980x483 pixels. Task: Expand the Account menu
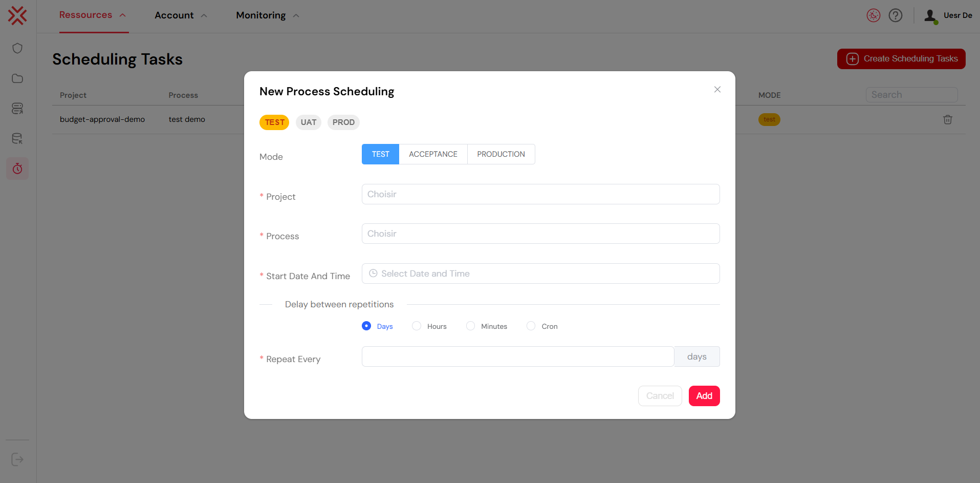181,15
